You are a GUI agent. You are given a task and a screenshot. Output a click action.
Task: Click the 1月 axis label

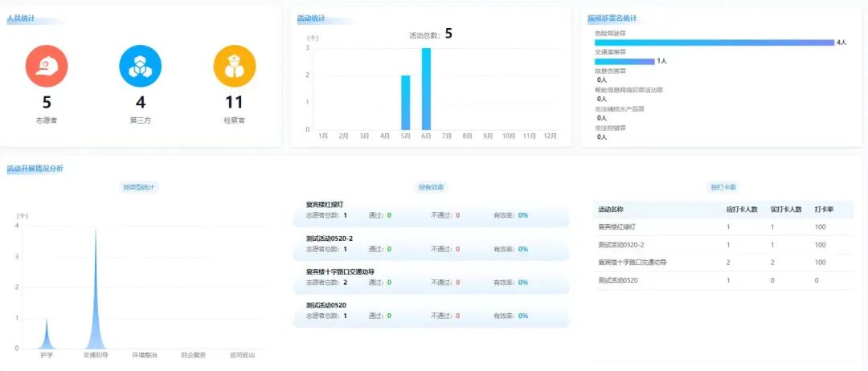323,136
